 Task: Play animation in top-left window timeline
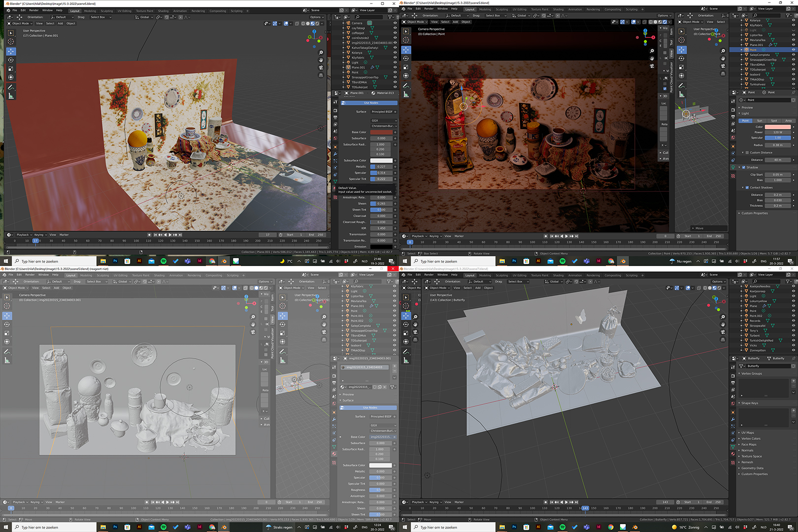(170, 235)
